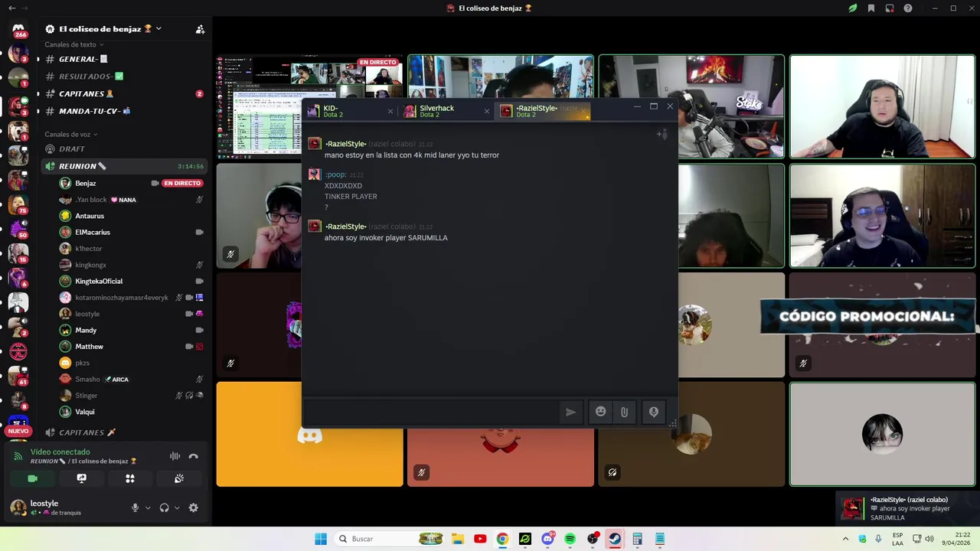Viewport: 980px width, 551px height.
Task: Open the Windows Start menu
Action: pos(321,539)
